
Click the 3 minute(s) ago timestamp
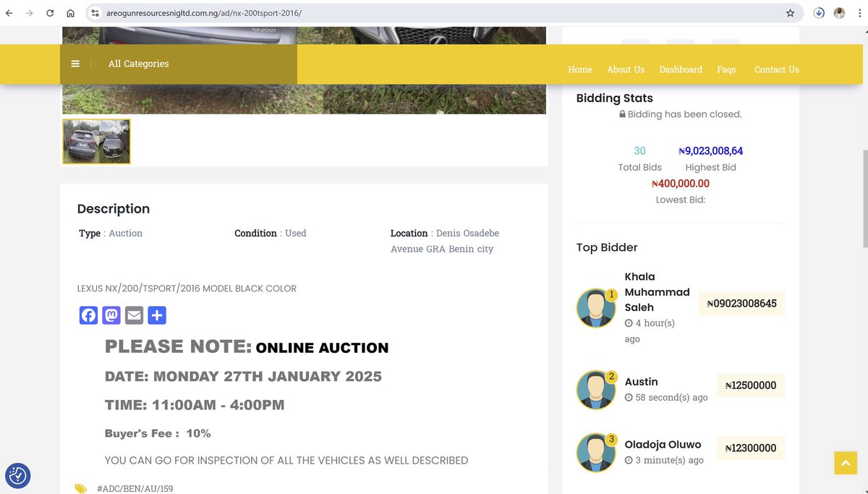664,461
